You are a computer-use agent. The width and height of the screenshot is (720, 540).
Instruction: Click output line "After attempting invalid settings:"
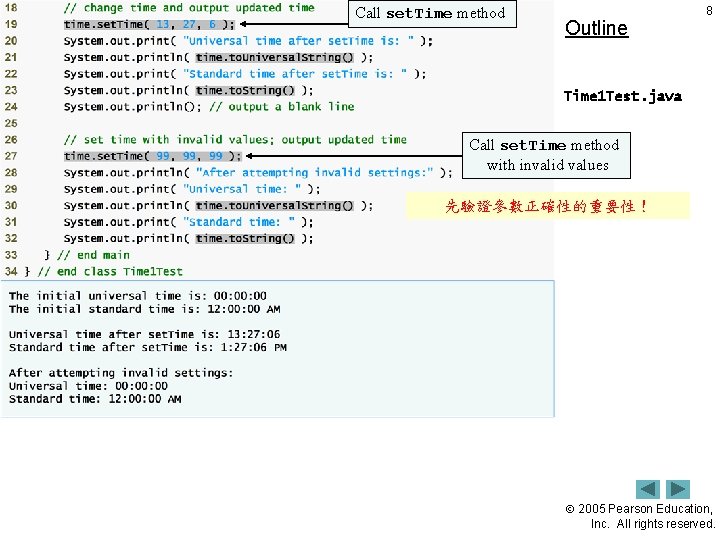click(121, 373)
